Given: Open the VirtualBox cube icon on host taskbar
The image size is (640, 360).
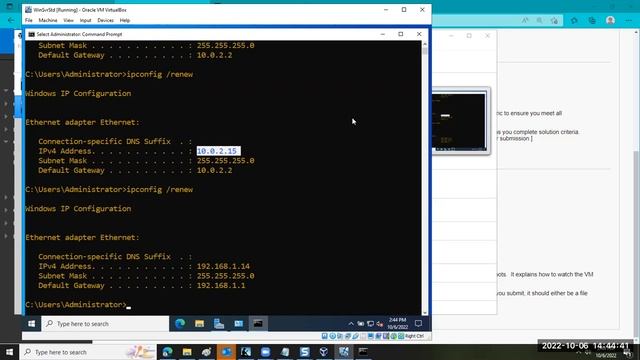Looking at the screenshot, I should [324, 352].
